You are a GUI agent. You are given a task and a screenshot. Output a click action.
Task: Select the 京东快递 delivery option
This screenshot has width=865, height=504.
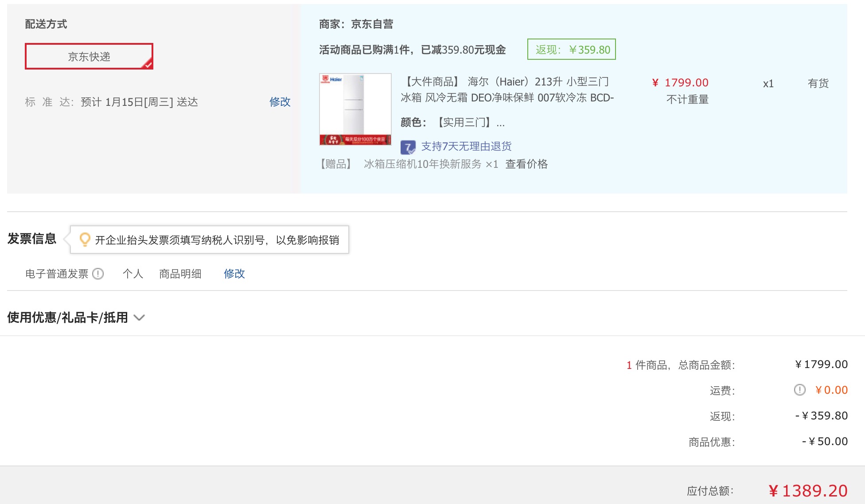click(x=89, y=56)
